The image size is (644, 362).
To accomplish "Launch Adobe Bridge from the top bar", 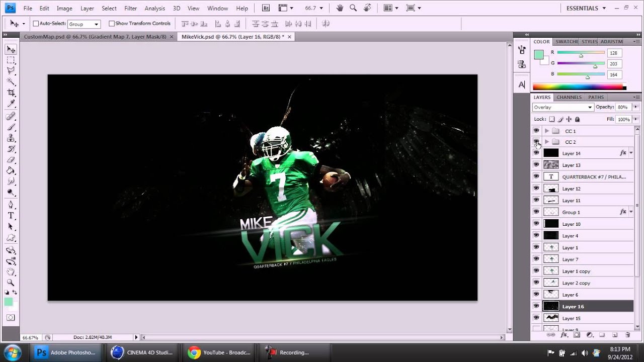I will click(x=266, y=8).
